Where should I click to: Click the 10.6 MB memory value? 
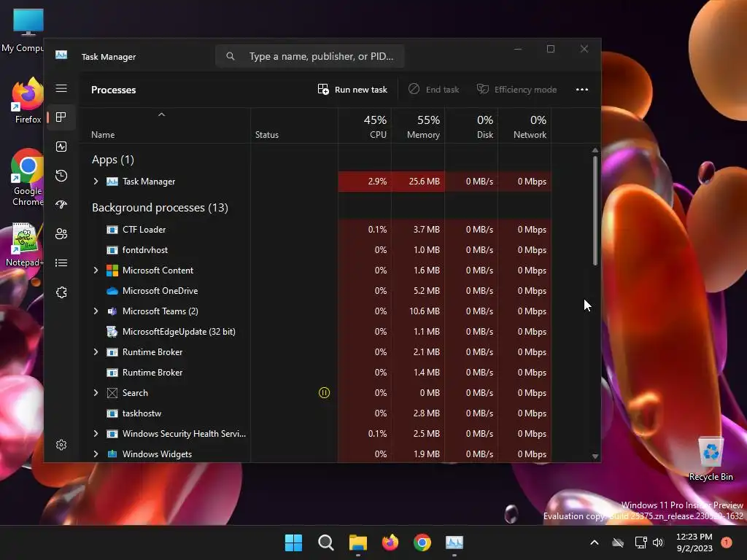pyautogui.click(x=424, y=311)
